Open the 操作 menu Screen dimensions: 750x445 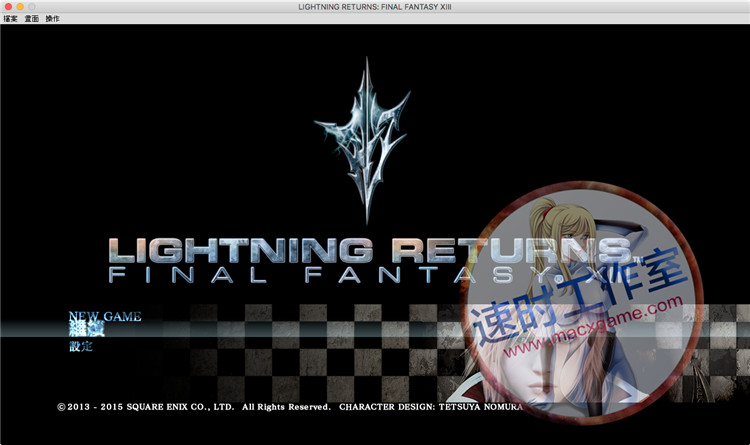[x=53, y=19]
